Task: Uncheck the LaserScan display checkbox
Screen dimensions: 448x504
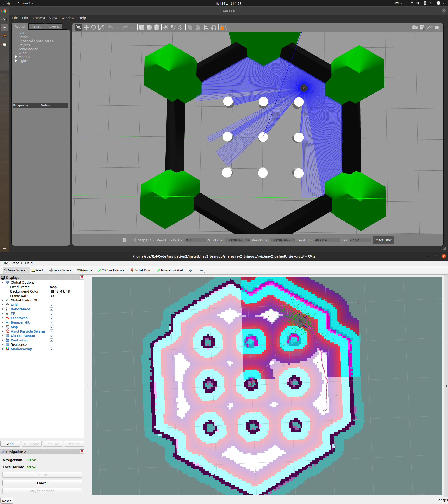Action: click(x=52, y=318)
